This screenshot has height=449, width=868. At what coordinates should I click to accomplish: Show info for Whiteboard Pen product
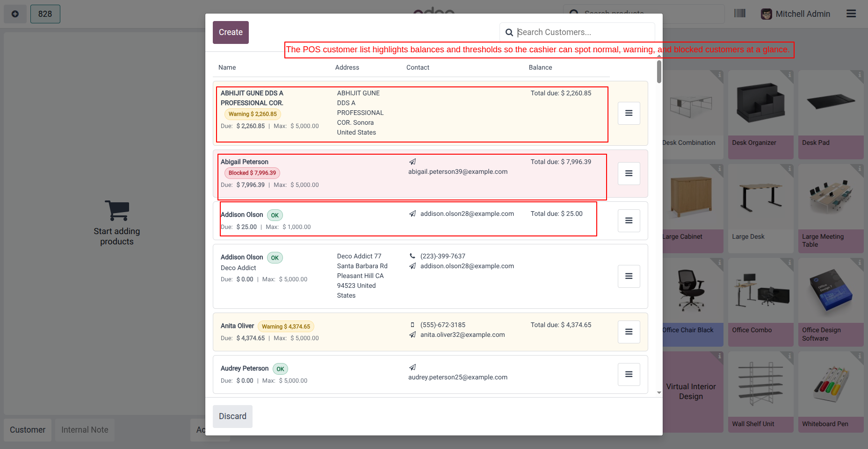click(859, 356)
